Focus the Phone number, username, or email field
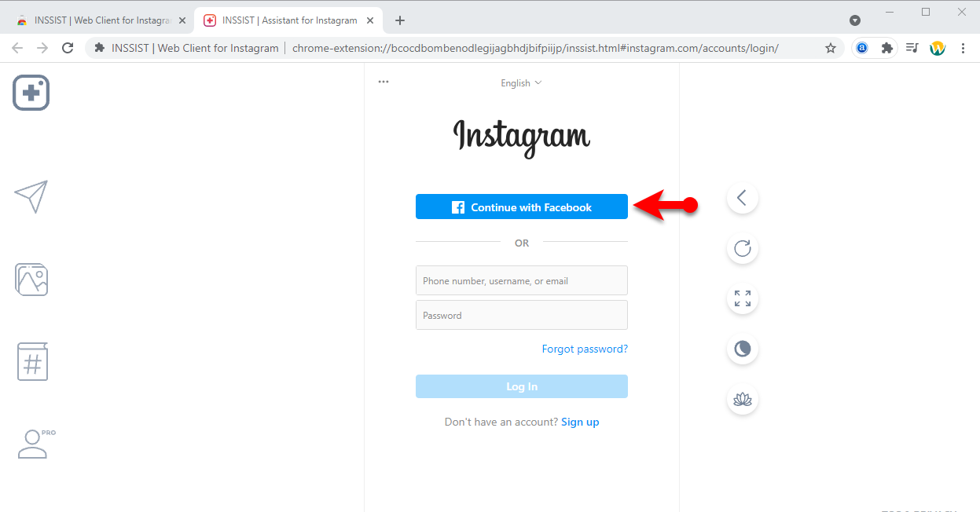Viewport: 980px width, 512px height. (522, 280)
